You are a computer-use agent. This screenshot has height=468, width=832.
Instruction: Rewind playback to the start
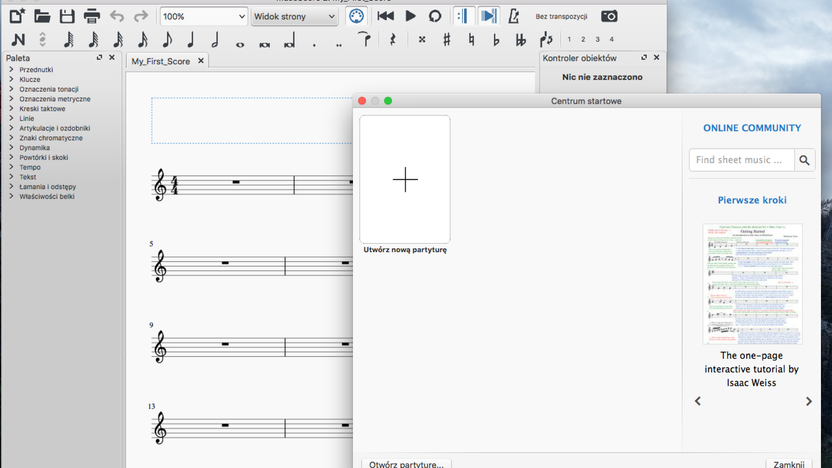coord(385,16)
